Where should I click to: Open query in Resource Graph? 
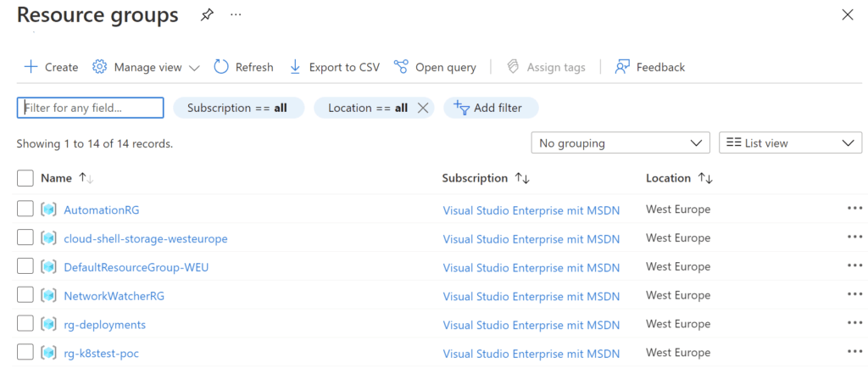(x=436, y=67)
